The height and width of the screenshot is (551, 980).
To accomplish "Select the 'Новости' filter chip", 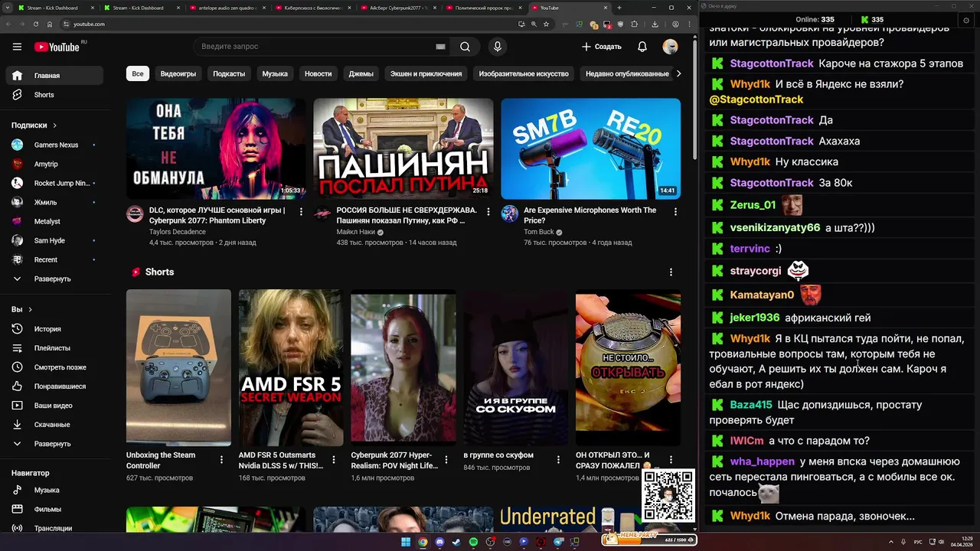I will coord(318,74).
